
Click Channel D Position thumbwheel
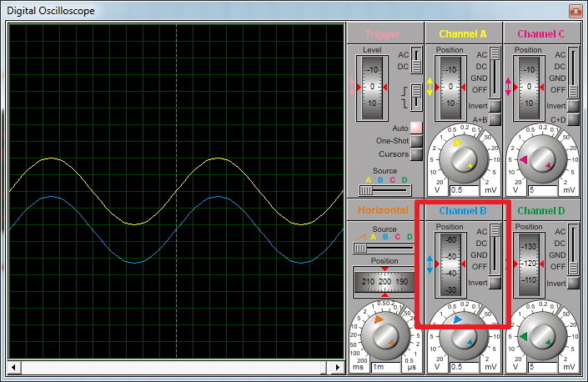[529, 265]
